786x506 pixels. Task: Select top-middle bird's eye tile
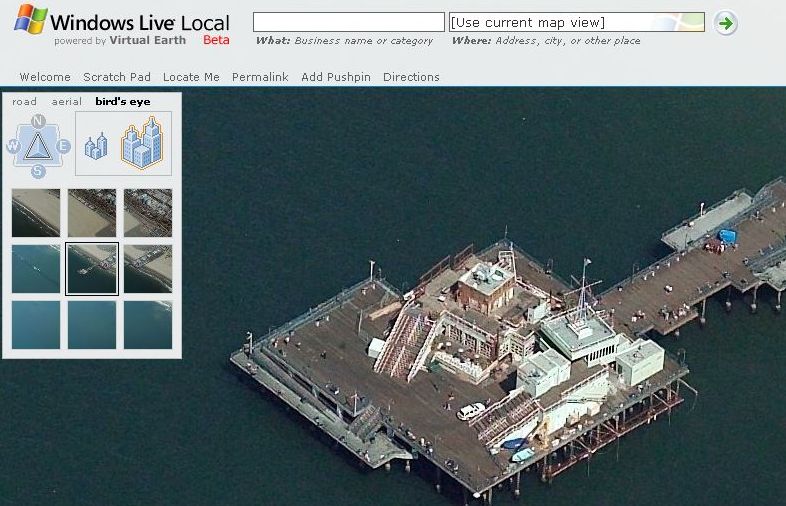[x=92, y=213]
